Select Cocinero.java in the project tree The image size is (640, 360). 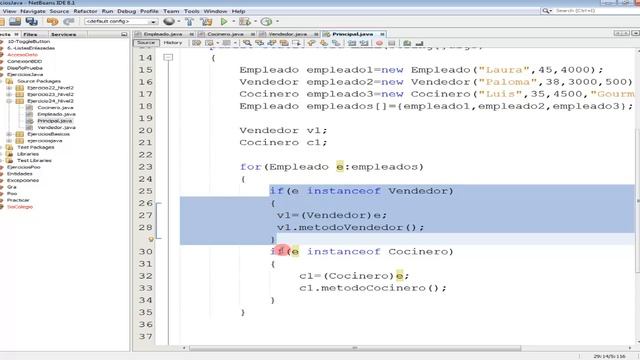point(55,107)
